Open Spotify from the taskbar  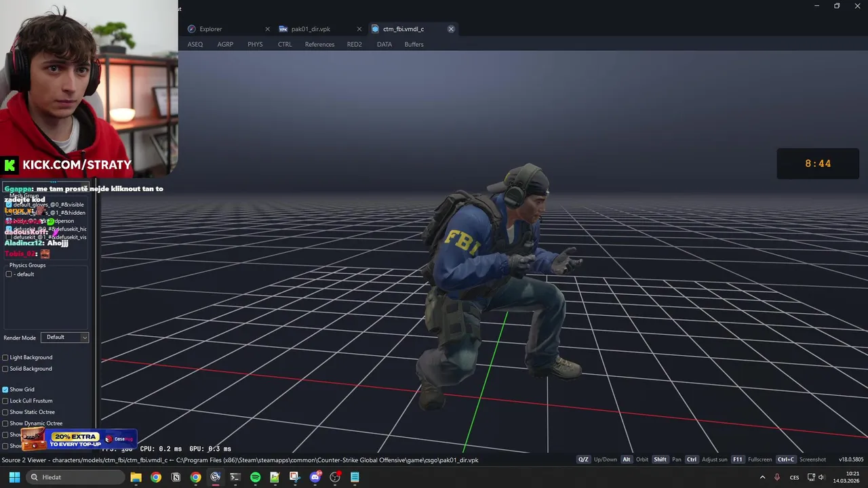pyautogui.click(x=255, y=477)
